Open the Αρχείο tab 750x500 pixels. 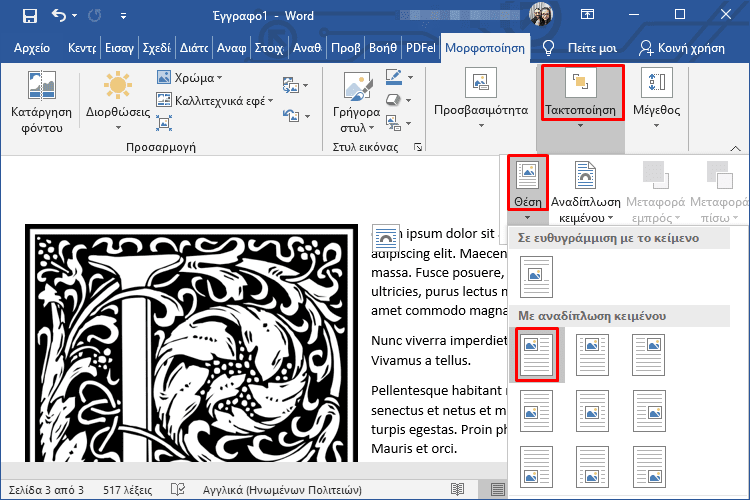coord(32,48)
